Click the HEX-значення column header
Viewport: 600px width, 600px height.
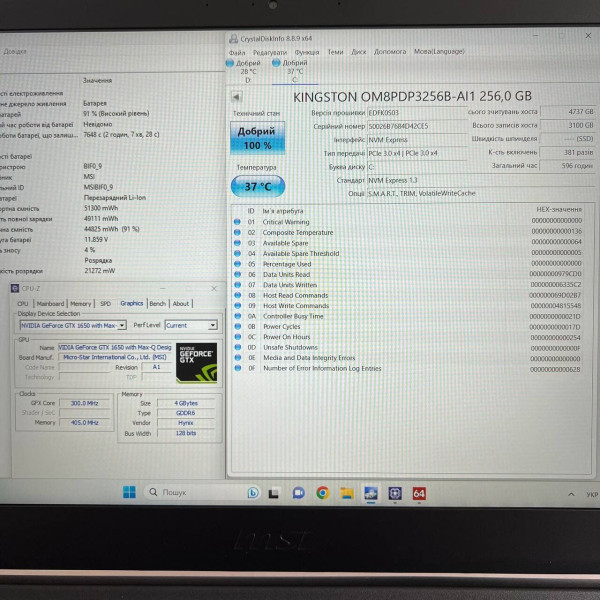coord(559,209)
